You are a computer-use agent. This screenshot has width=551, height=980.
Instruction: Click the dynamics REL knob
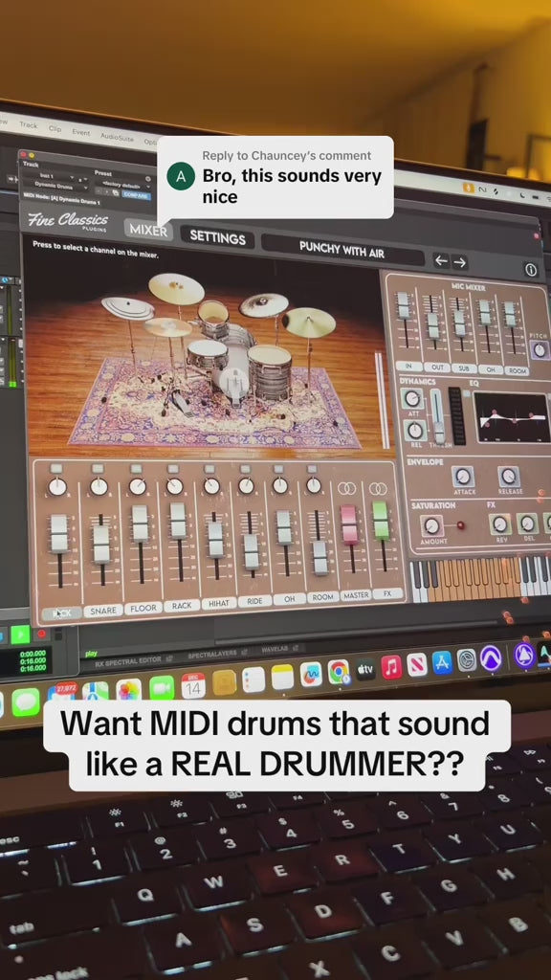point(415,430)
